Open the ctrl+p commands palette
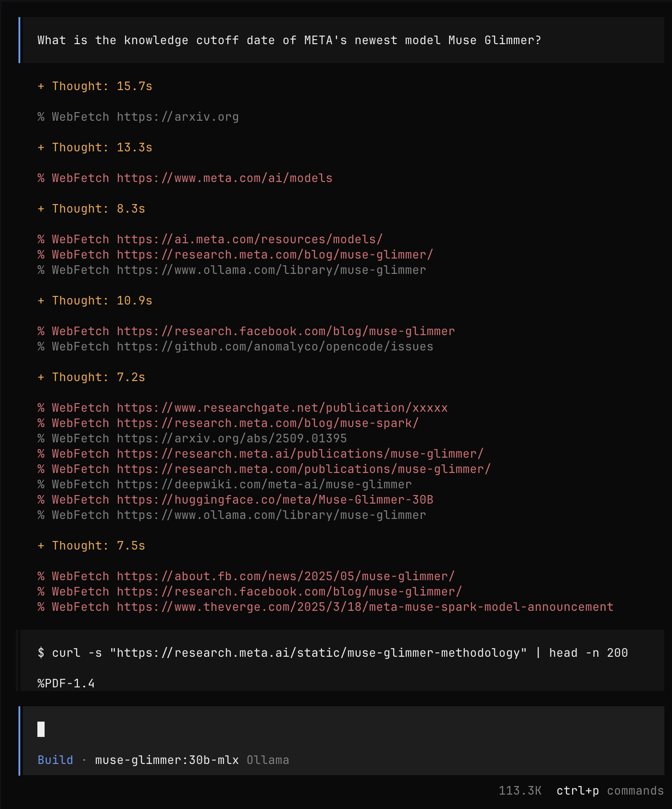 coord(610,791)
